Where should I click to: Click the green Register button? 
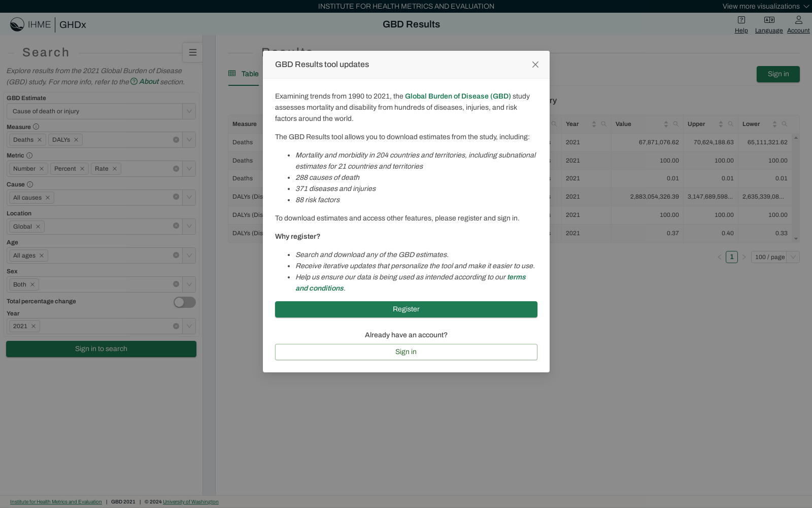(406, 309)
